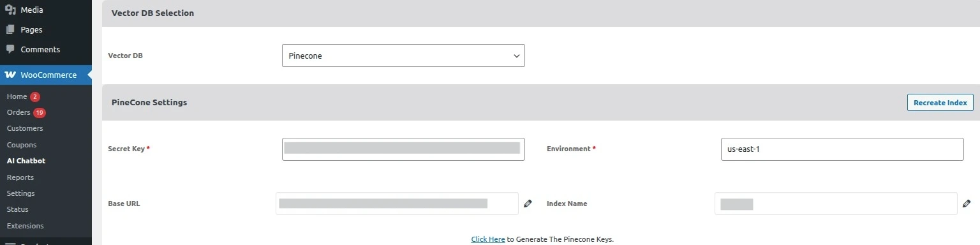Open the Customers submenu item
Viewport: 980px width, 245px height.
pyautogui.click(x=25, y=128)
